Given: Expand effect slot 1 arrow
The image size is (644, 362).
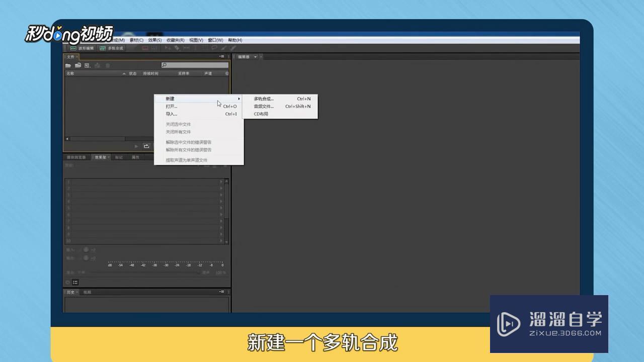Looking at the screenshot, I should [221, 182].
